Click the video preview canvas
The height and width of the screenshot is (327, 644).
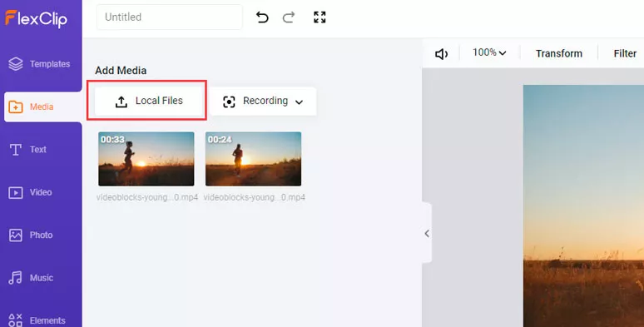coord(583,206)
